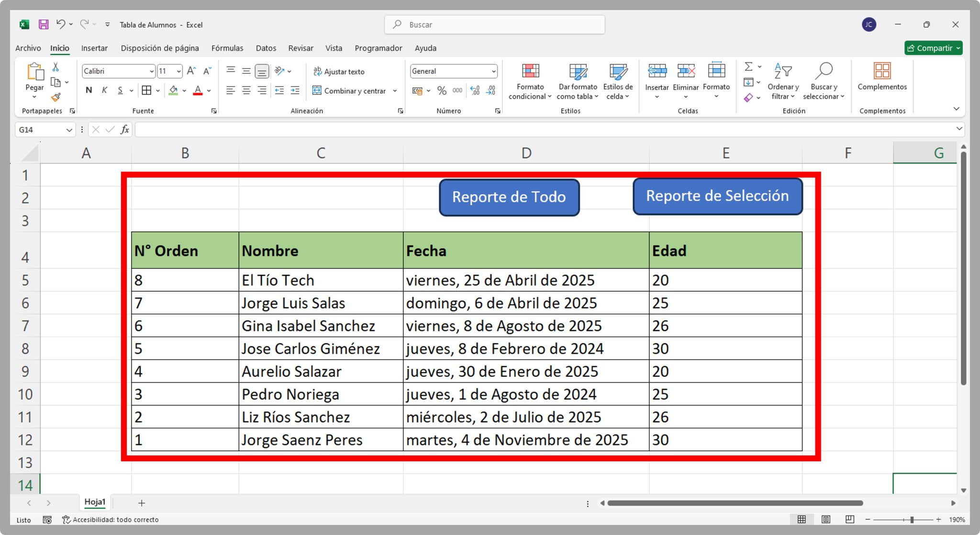980x535 pixels.
Task: Toggle bold formatting with the N icon
Action: coord(89,90)
